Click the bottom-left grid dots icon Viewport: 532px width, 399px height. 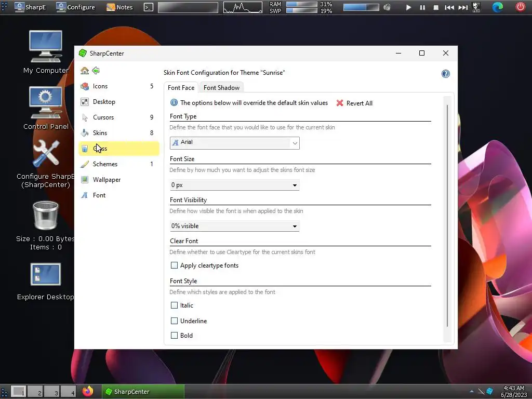pos(4,392)
